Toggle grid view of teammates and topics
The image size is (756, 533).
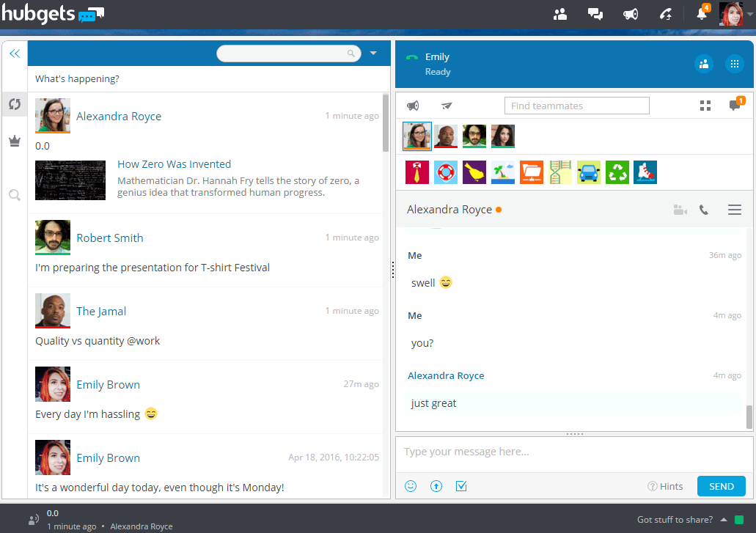click(705, 106)
